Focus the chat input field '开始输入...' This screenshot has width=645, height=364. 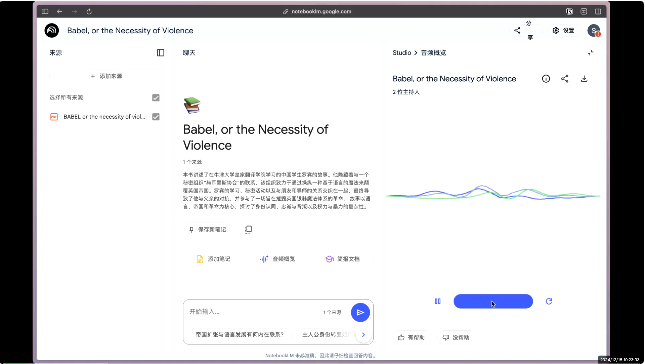click(x=253, y=312)
